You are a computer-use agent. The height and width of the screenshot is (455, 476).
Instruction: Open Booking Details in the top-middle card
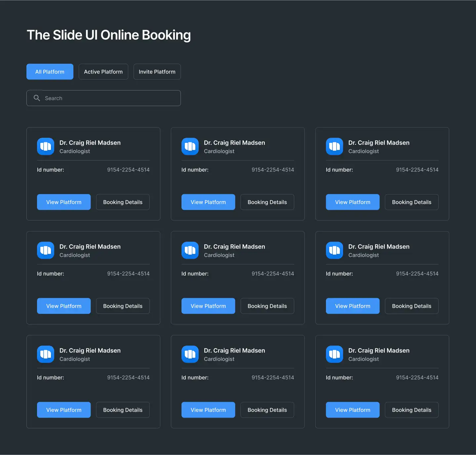click(x=267, y=202)
